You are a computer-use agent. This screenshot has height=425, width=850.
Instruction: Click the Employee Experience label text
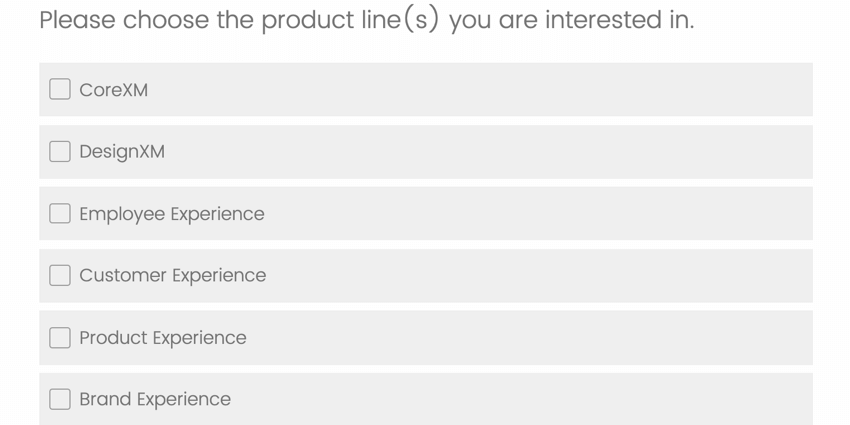(172, 214)
